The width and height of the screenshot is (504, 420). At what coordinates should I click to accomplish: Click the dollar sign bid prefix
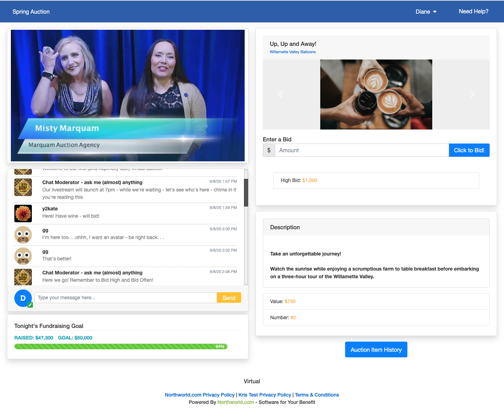pyautogui.click(x=269, y=150)
